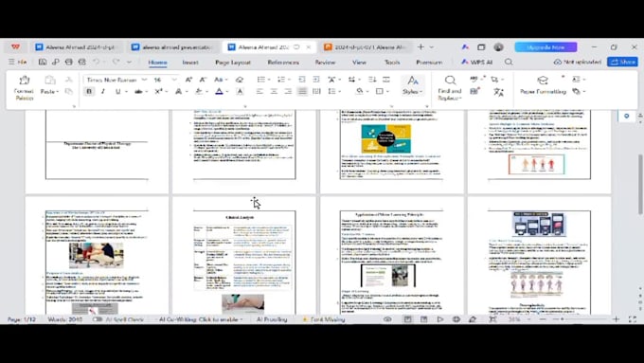This screenshot has height=363, width=644.
Task: Click the Print icon in quick access toolbar
Action: [x=68, y=62]
